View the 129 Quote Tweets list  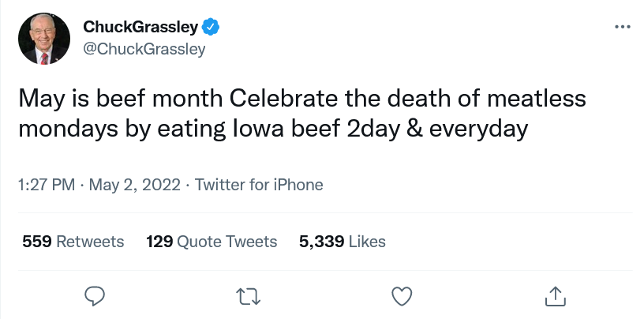click(x=212, y=242)
